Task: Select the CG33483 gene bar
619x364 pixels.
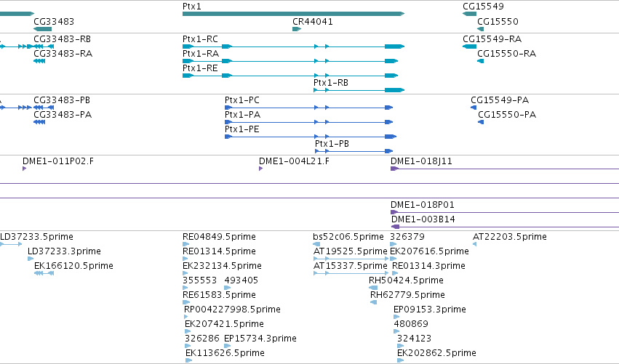Action: [x=43, y=29]
